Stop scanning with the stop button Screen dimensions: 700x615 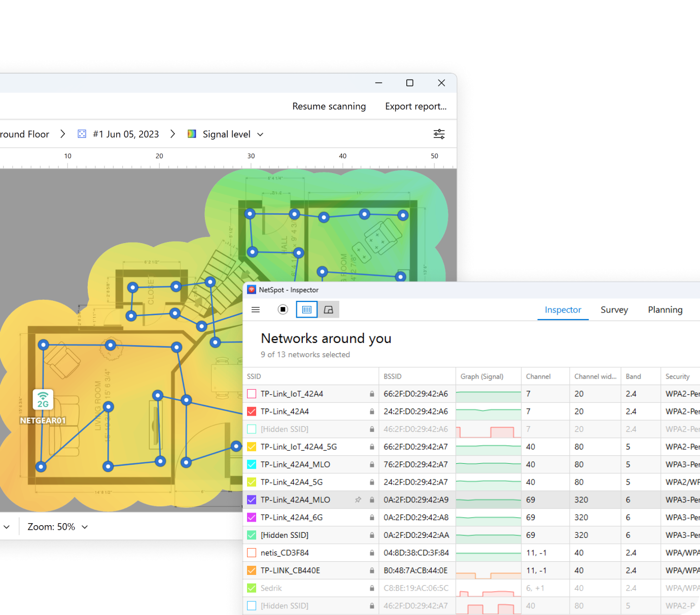click(x=283, y=310)
